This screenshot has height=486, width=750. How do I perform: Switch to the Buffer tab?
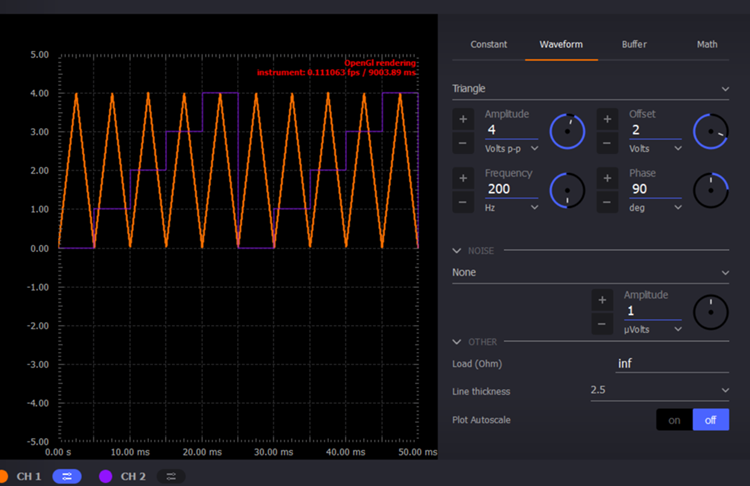coord(634,44)
